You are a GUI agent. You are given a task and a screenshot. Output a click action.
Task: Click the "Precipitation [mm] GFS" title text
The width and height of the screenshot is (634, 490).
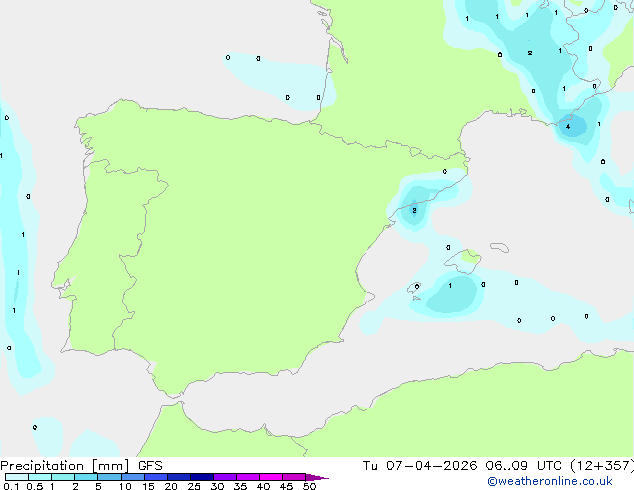click(x=81, y=466)
